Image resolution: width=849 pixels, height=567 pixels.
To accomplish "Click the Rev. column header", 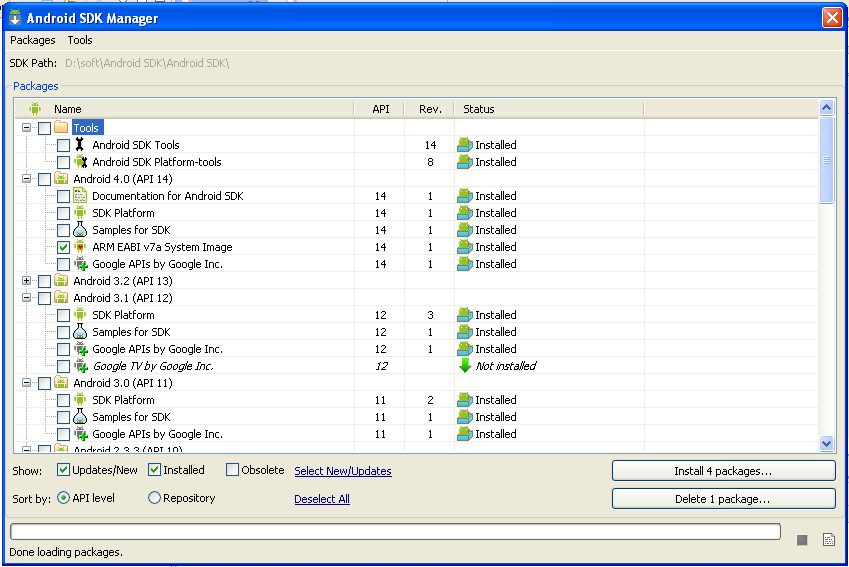I will 430,109.
